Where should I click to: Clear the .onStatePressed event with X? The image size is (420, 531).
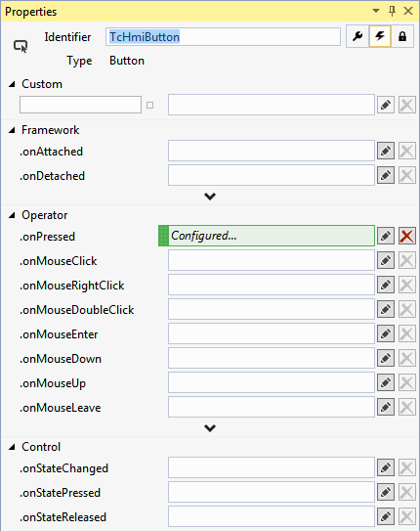click(406, 492)
